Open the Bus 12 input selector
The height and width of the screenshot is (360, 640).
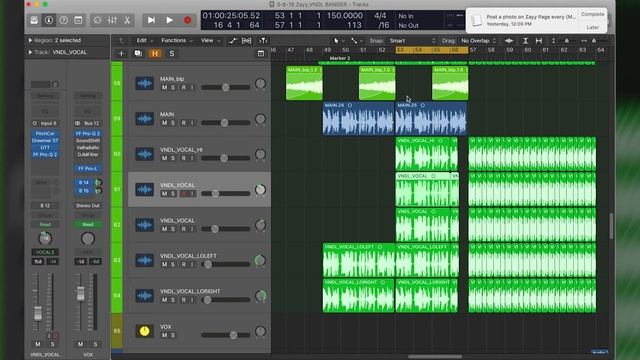pyautogui.click(x=88, y=123)
